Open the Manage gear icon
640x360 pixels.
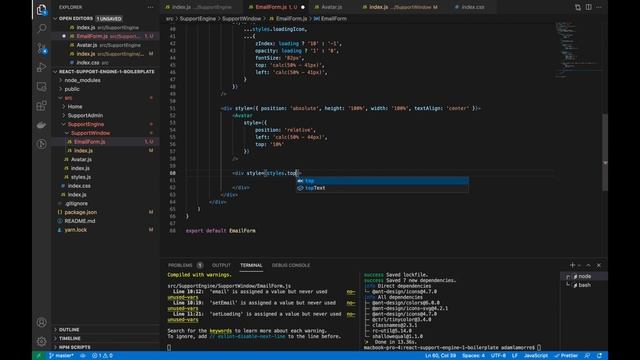[x=42, y=341]
